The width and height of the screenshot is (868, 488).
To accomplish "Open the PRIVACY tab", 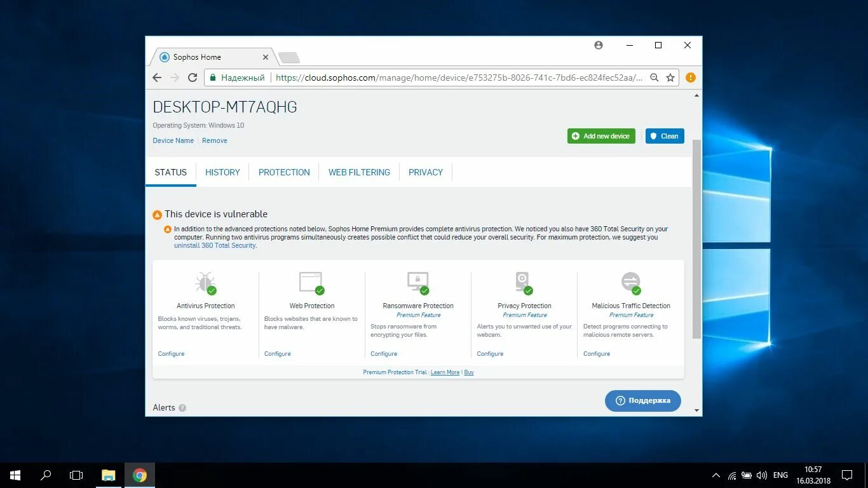I will pos(426,172).
